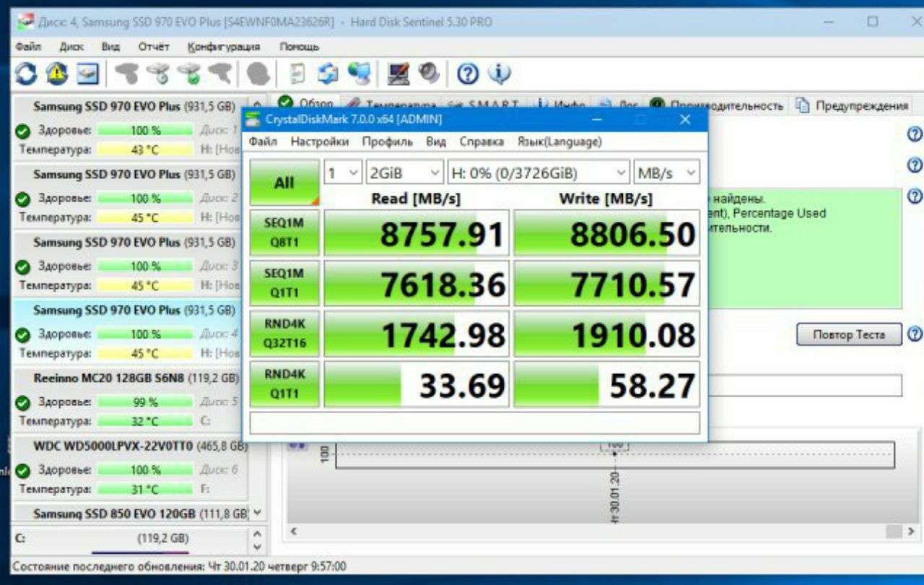Click the Повтор Теста button
The image size is (924, 585).
849,334
